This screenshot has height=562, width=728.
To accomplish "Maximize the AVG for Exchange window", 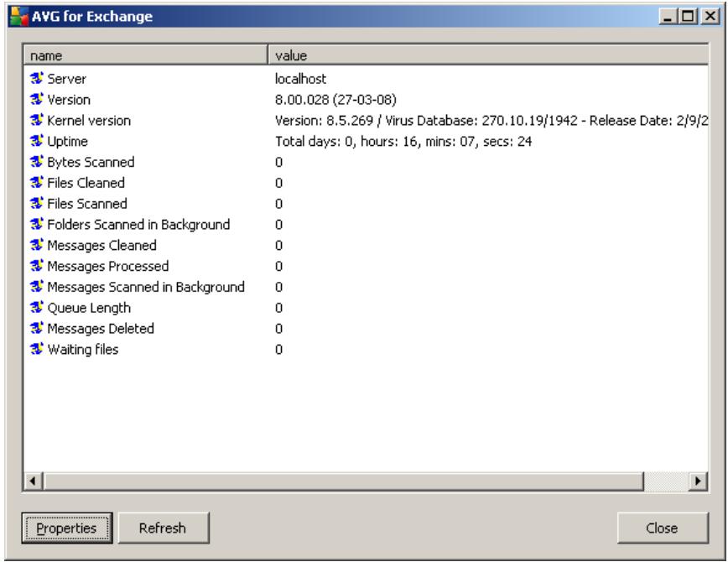I will click(688, 16).
